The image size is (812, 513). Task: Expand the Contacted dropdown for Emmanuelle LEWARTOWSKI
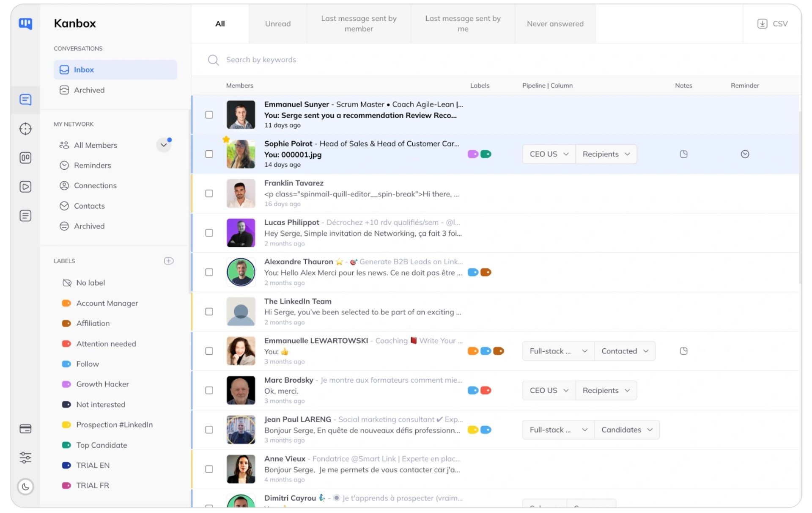pyautogui.click(x=625, y=351)
